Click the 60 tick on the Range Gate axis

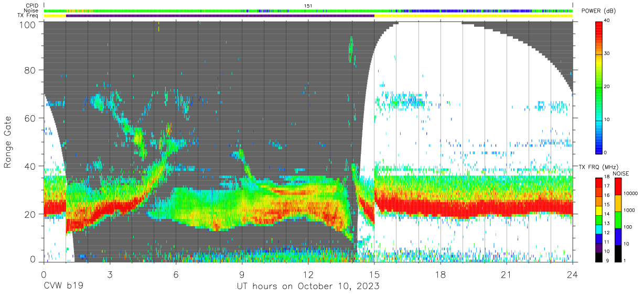pos(30,118)
